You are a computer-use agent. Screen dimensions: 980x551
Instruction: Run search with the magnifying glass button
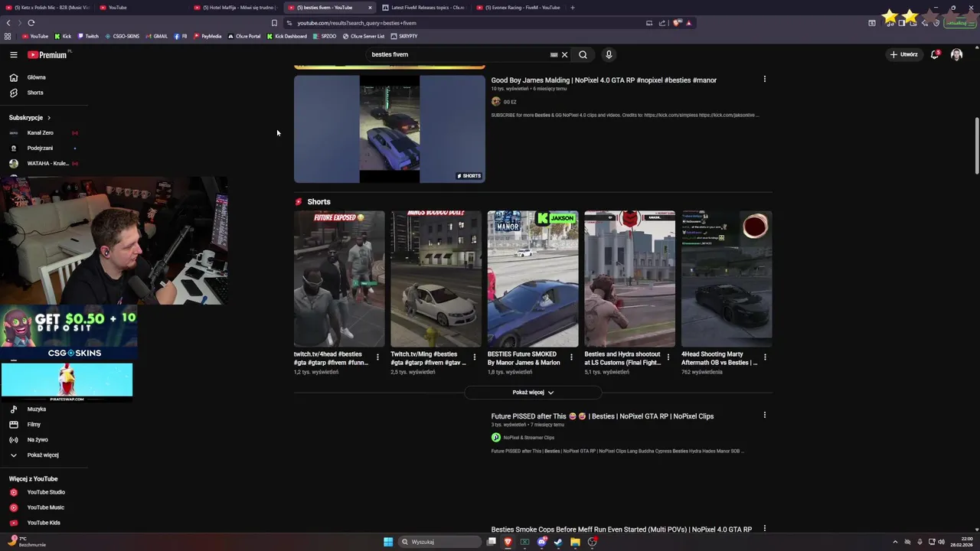pyautogui.click(x=583, y=54)
